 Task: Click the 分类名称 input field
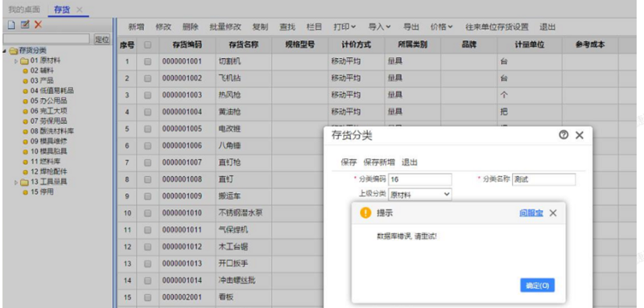(x=544, y=179)
